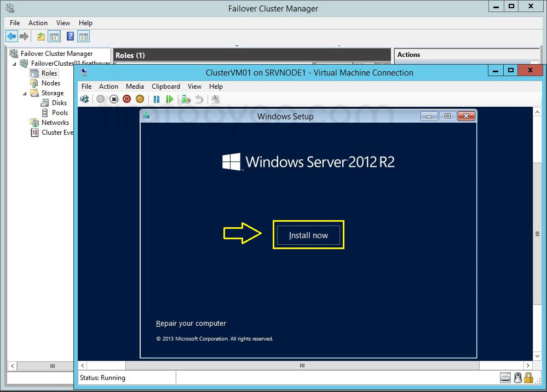
Task: Click VM view horizontal scrollbar right arrow
Action: [528, 366]
